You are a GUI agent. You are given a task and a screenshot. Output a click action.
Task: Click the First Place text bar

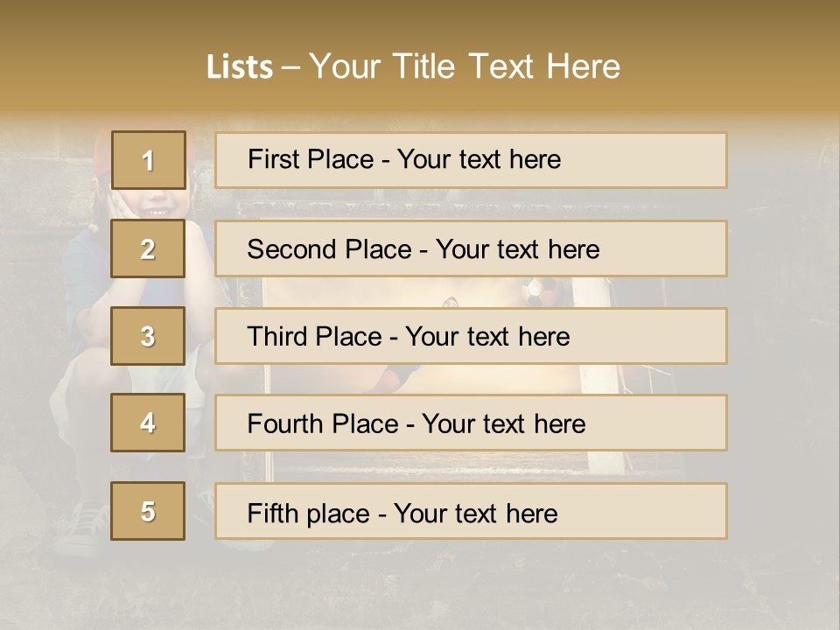pyautogui.click(x=471, y=160)
